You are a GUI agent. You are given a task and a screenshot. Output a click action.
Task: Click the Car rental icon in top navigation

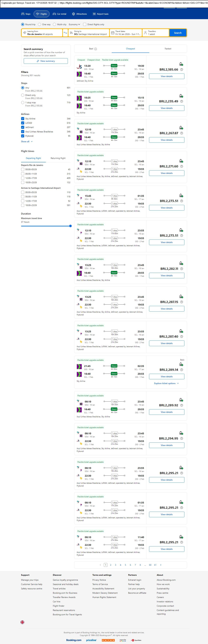(x=54, y=14)
